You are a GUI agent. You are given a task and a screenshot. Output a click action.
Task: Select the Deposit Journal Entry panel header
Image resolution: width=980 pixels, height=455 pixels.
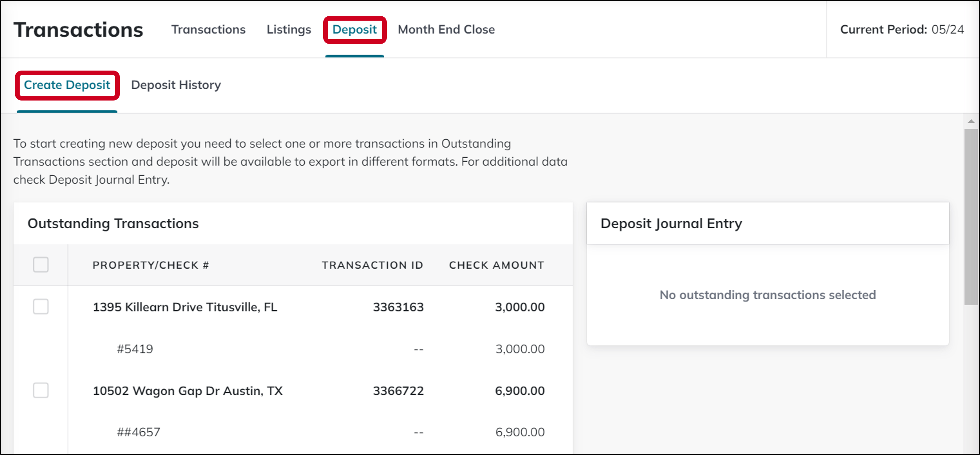[x=671, y=223]
